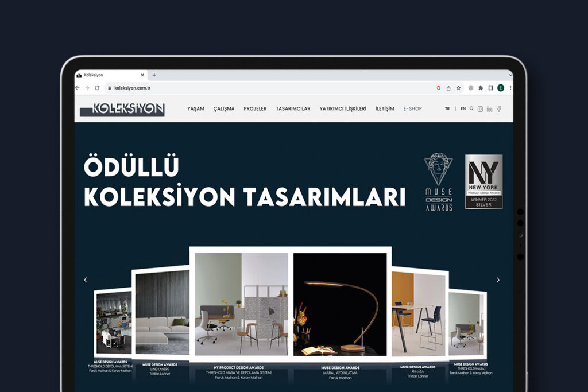Click the Koleksiyon logo
Viewport: 588px width, 392px height.
pos(122,109)
